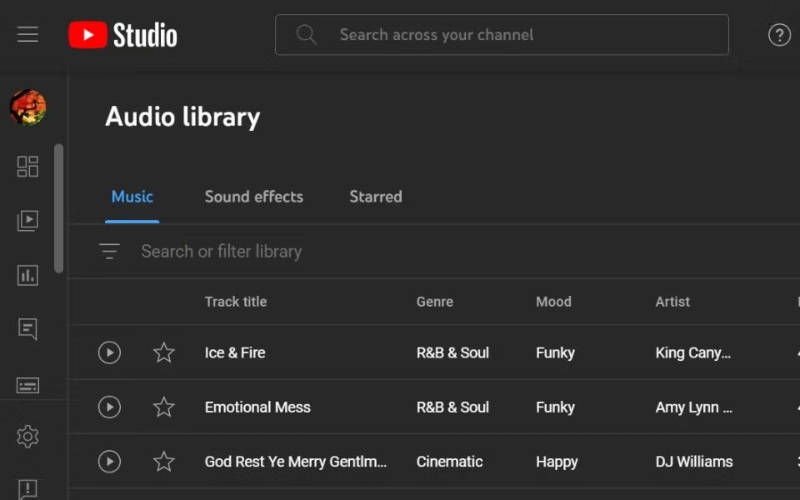The width and height of the screenshot is (800, 500).
Task: Click the magnifier in the channel search
Action: coord(306,35)
